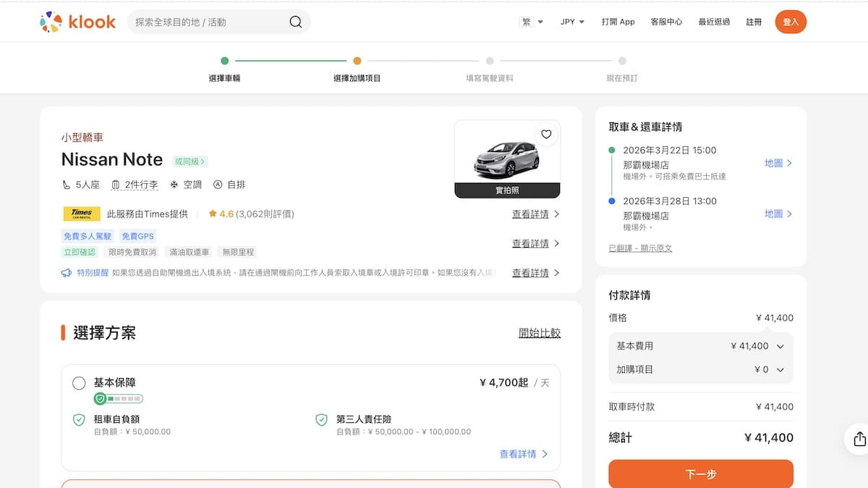Open 打開 App menu item

pyautogui.click(x=618, y=22)
